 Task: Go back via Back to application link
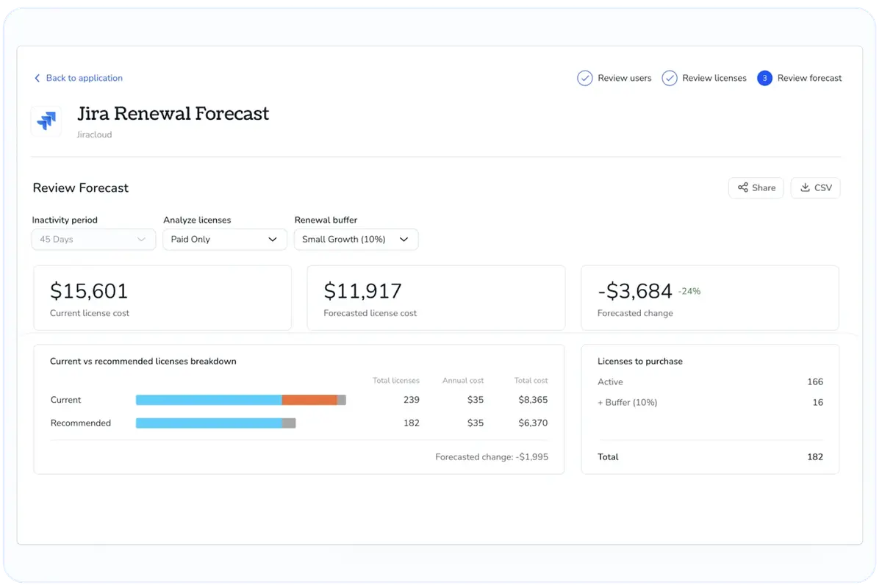tap(79, 78)
